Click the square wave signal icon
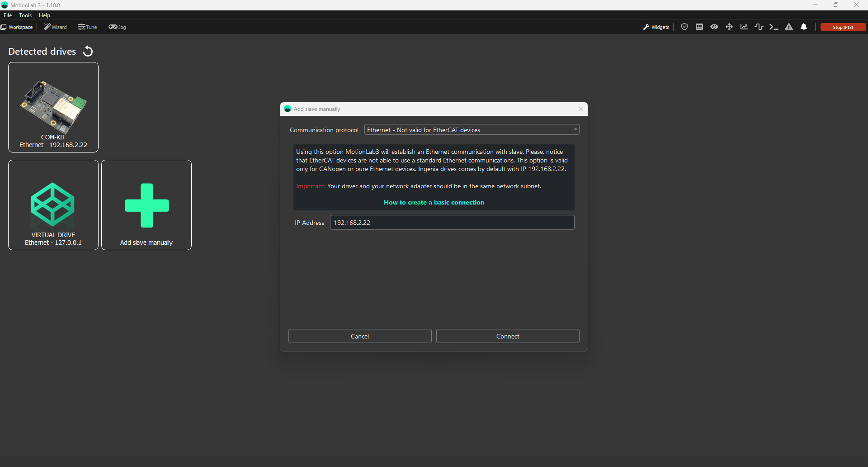This screenshot has height=467, width=868. tap(759, 27)
